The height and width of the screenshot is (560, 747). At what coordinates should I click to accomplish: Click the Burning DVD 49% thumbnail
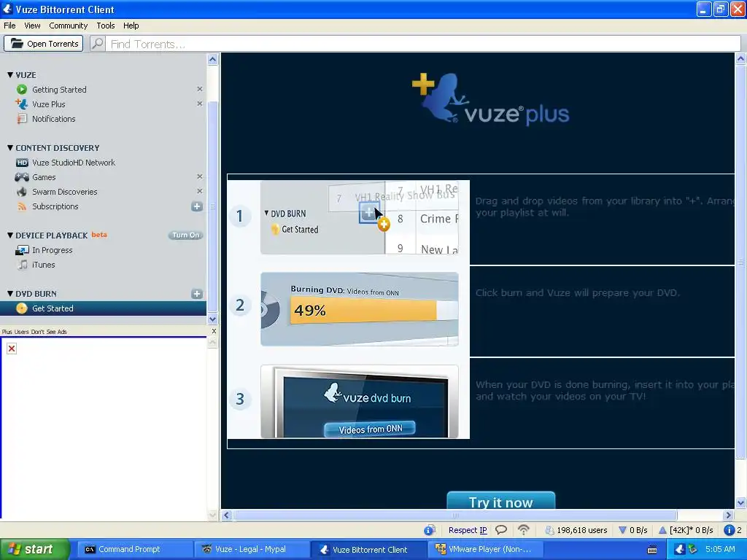click(x=360, y=309)
